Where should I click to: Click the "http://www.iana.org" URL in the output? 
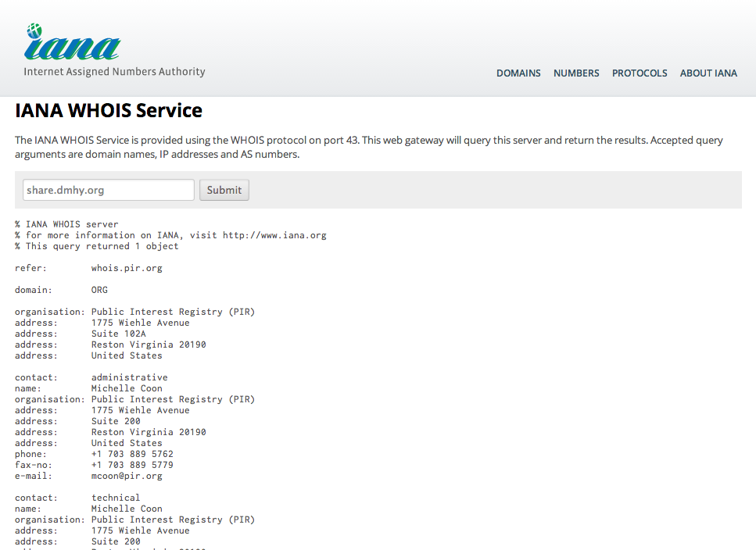click(274, 235)
